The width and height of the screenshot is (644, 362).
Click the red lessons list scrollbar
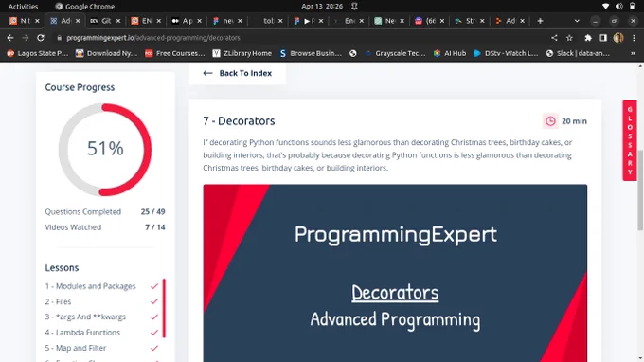[x=164, y=308]
